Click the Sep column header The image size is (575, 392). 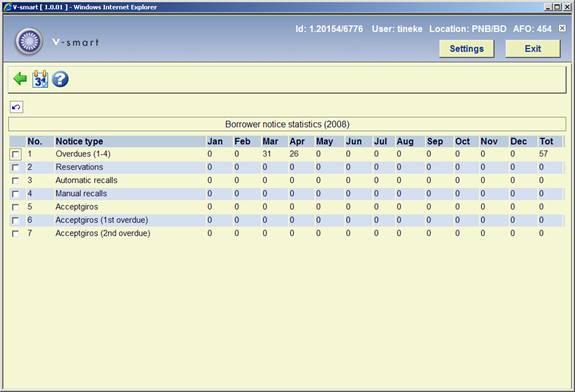(x=435, y=142)
